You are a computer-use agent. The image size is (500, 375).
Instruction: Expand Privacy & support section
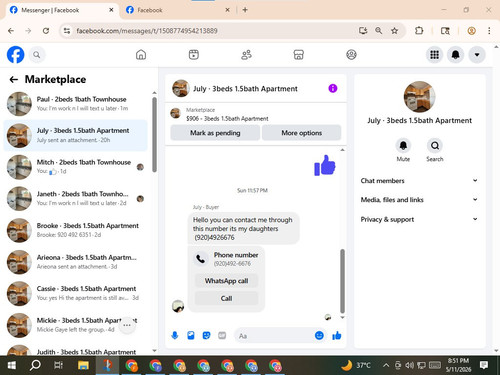(419, 219)
